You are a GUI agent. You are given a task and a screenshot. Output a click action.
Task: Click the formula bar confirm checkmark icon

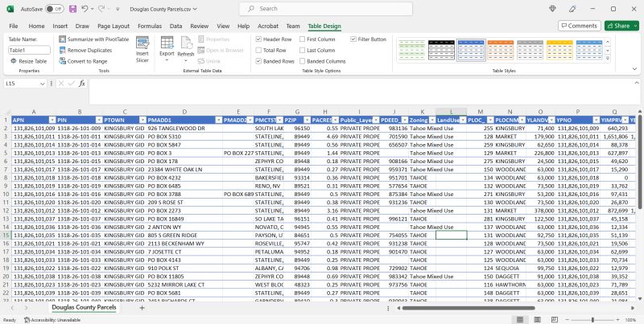(x=72, y=84)
